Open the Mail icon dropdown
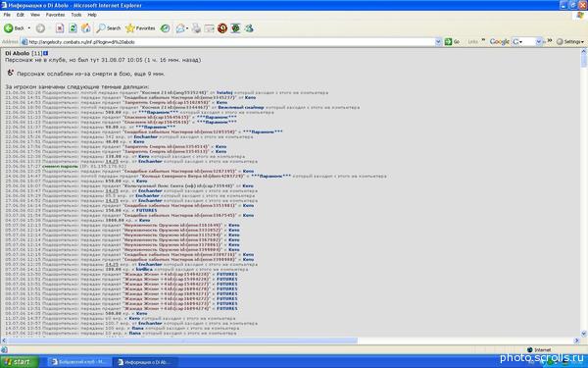 [x=182, y=28]
